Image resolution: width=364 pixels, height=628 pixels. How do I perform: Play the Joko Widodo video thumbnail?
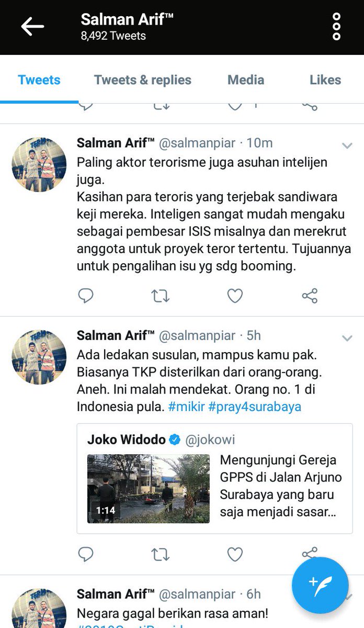tap(149, 488)
